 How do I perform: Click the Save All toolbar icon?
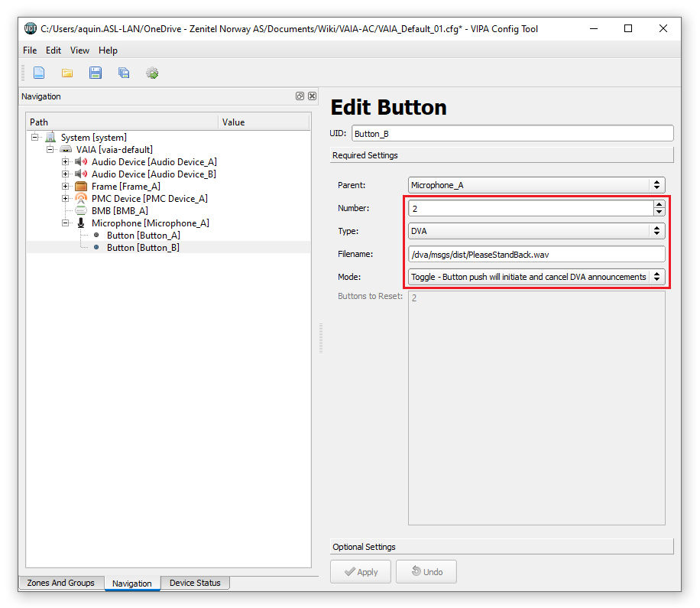click(124, 73)
